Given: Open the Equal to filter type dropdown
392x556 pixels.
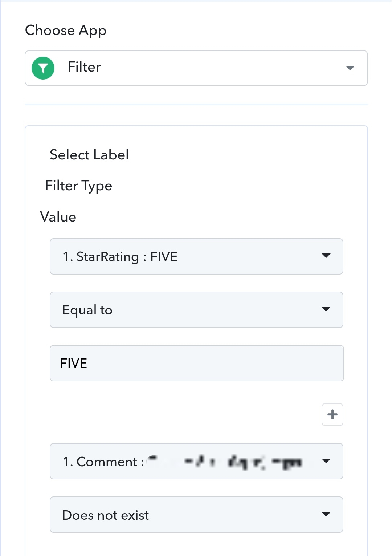Looking at the screenshot, I should 196,310.
